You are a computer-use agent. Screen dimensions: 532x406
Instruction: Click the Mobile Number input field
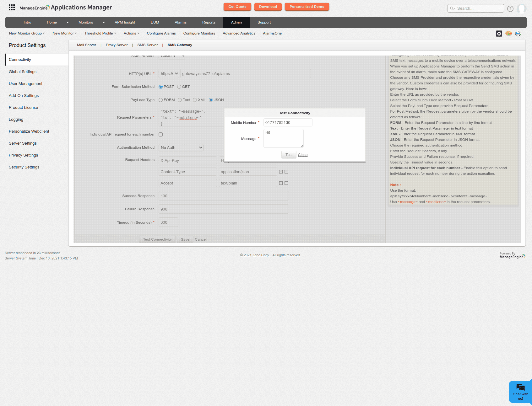point(288,123)
